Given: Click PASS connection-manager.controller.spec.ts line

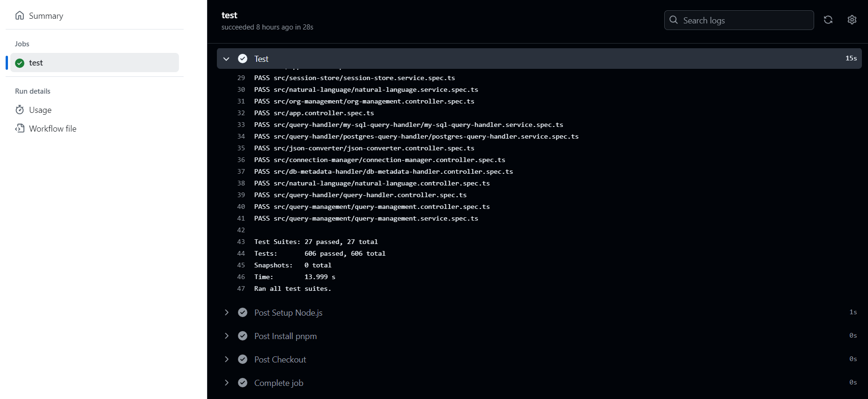Looking at the screenshot, I should click(x=380, y=160).
